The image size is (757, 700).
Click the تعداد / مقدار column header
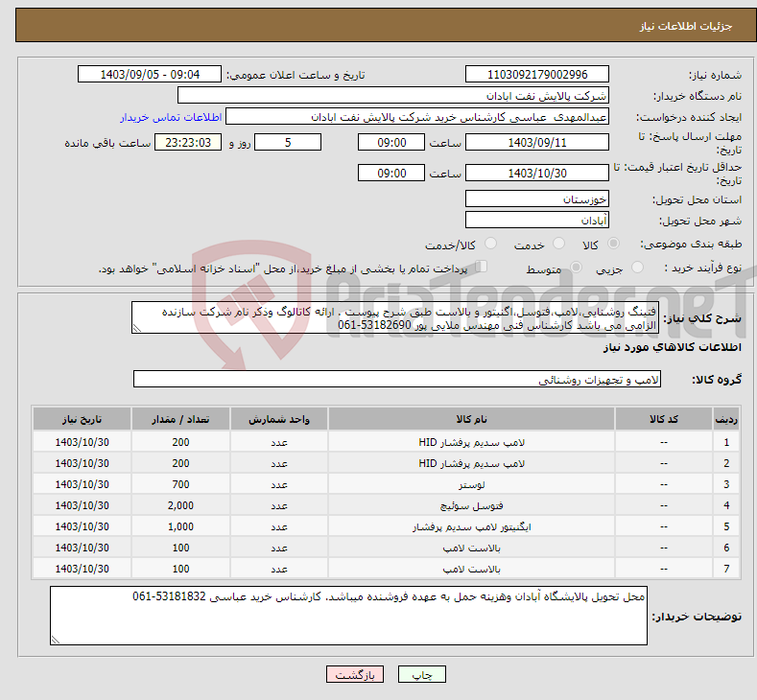[x=180, y=419]
